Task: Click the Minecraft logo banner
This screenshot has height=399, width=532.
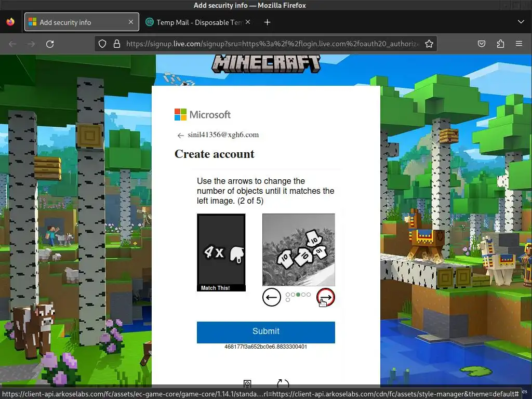Action: tap(266, 64)
